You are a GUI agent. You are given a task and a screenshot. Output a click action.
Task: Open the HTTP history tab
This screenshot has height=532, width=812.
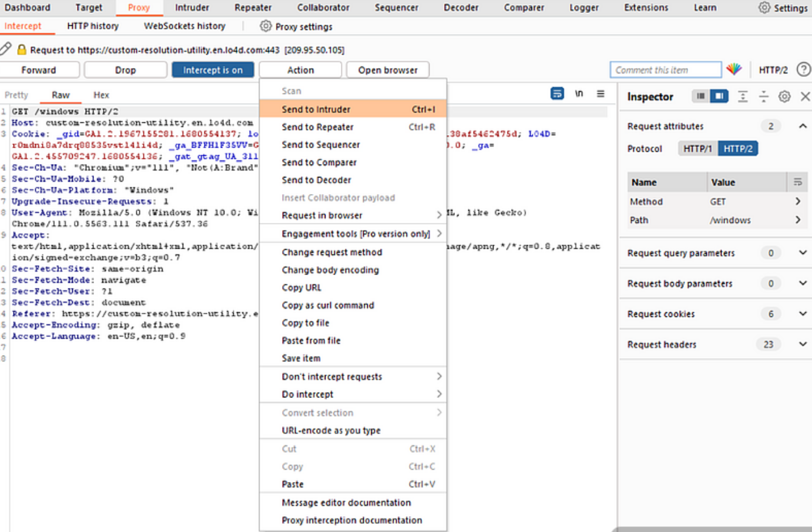tap(93, 26)
